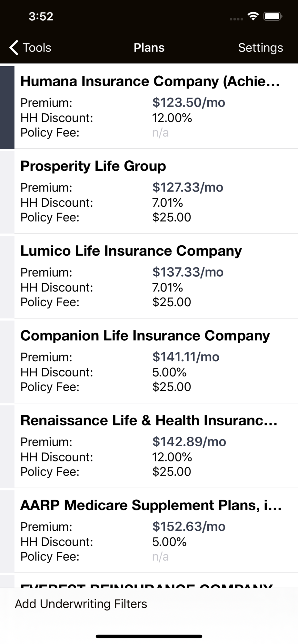The image size is (298, 644).
Task: Tap the $123.50/mo Humana premium
Action: (x=189, y=102)
